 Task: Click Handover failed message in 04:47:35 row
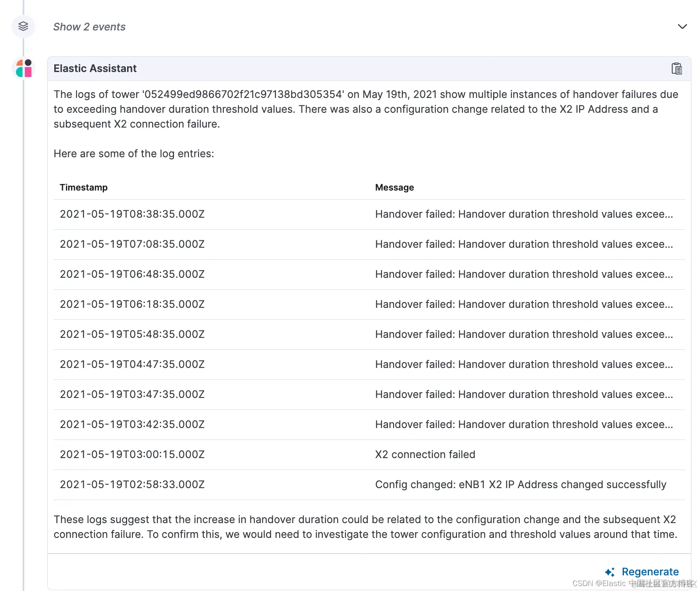(x=524, y=364)
